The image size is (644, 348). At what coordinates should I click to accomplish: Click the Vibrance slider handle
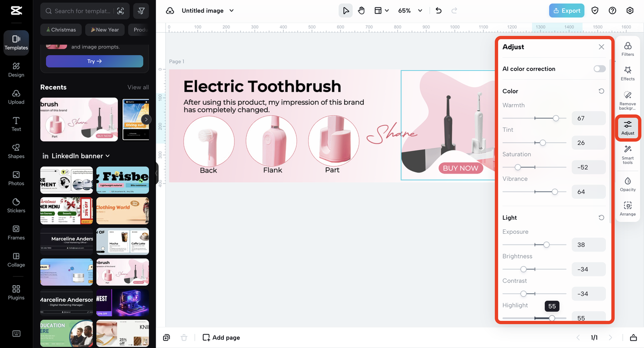coord(555,192)
